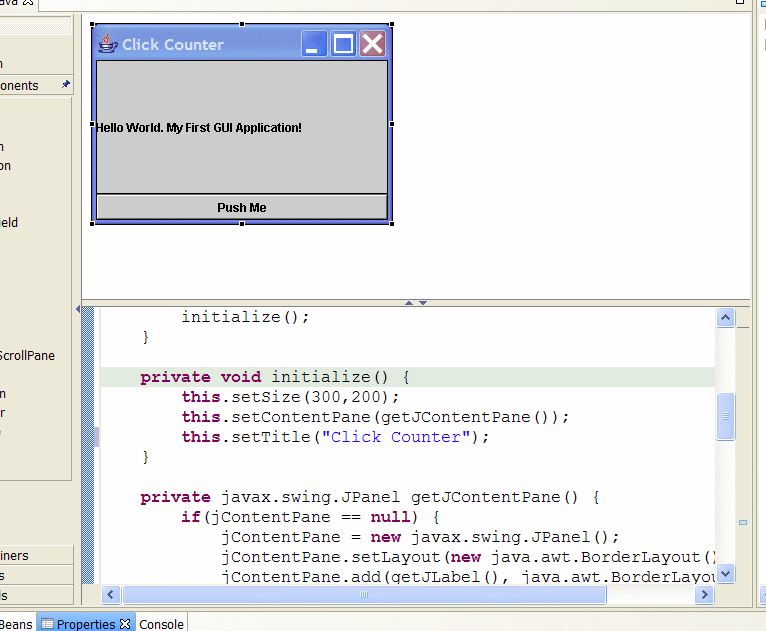766x631 pixels.
Task: Open the Properties tab
Action: click(x=85, y=624)
